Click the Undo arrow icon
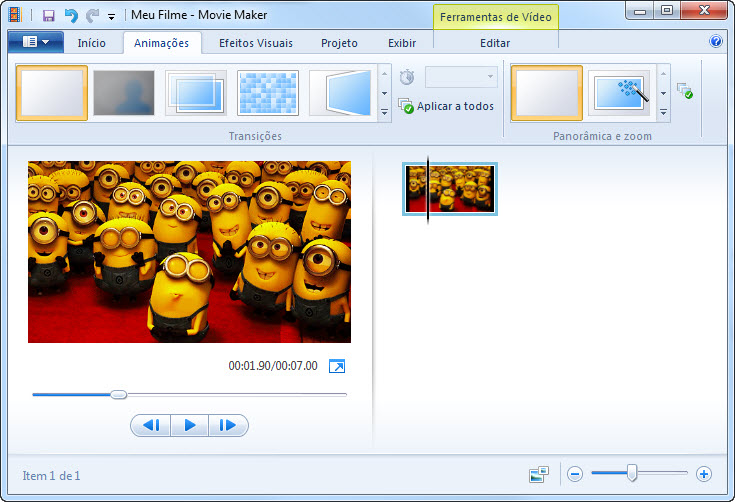735x502 pixels. tap(70, 15)
